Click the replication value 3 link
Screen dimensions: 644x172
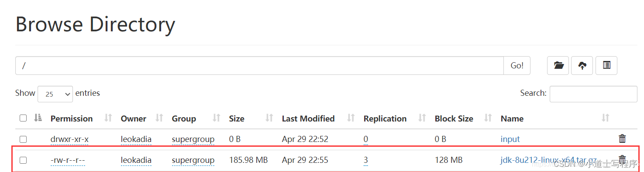click(x=365, y=160)
